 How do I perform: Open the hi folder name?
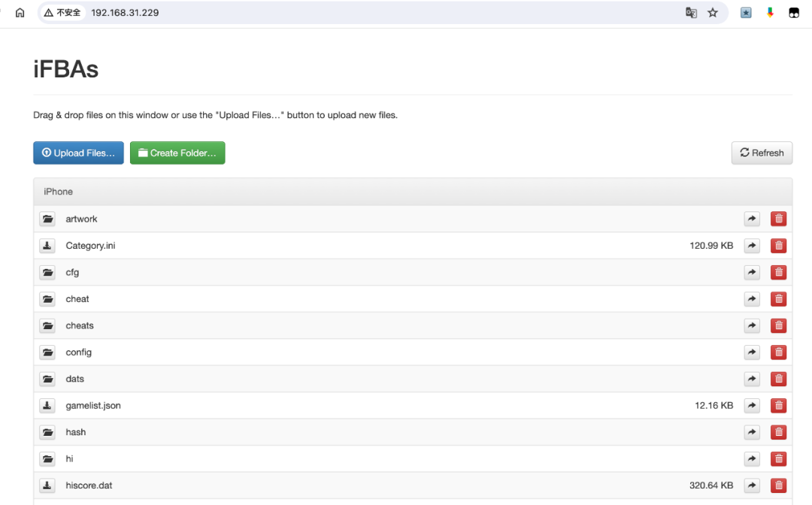[69, 459]
